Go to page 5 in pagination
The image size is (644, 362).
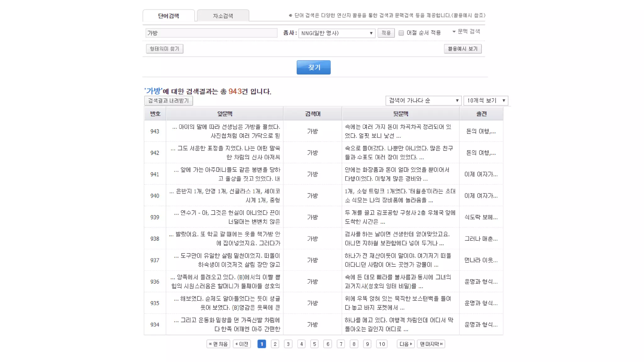pyautogui.click(x=314, y=344)
